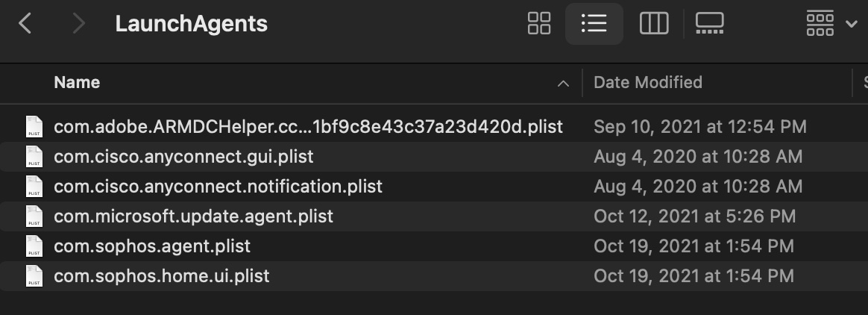Click the column divider right of Date Modified
The width and height of the screenshot is (868, 315).
[852, 82]
